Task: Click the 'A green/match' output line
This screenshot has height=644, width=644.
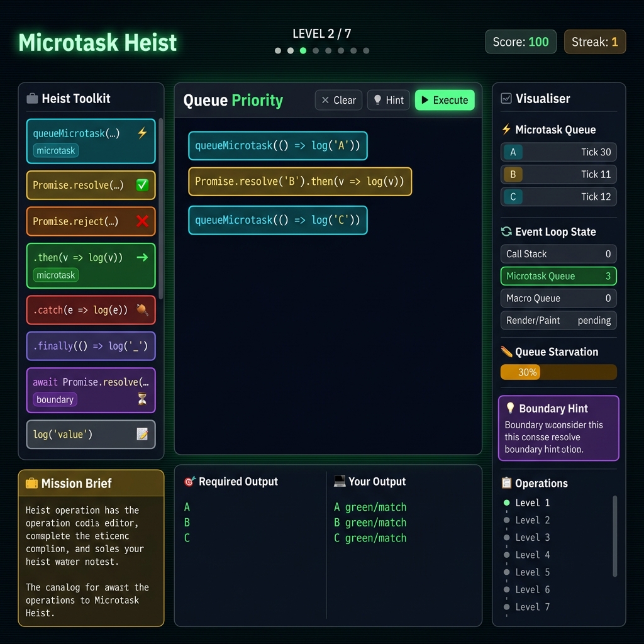Action: (x=370, y=508)
